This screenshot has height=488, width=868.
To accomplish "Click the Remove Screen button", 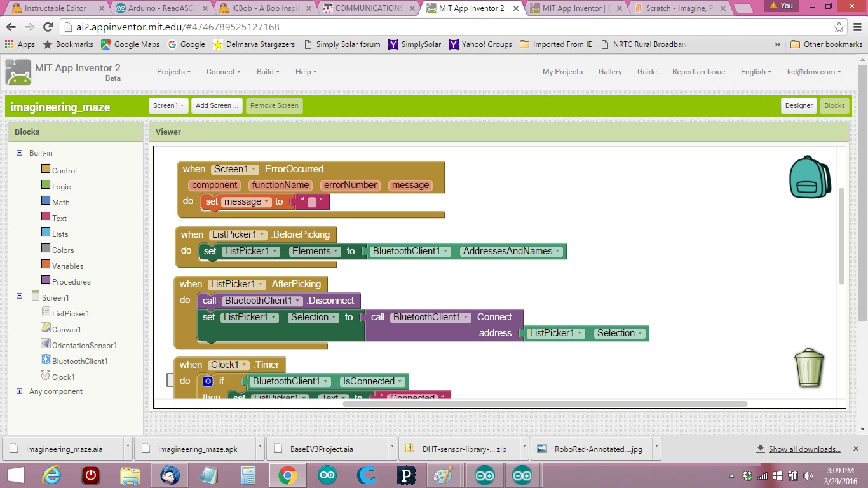I will coord(275,106).
